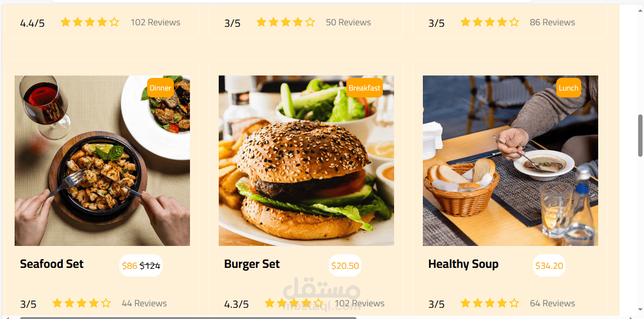This screenshot has height=319, width=644.
Task: Click the first star next to 50 Reviews
Action: pos(262,22)
